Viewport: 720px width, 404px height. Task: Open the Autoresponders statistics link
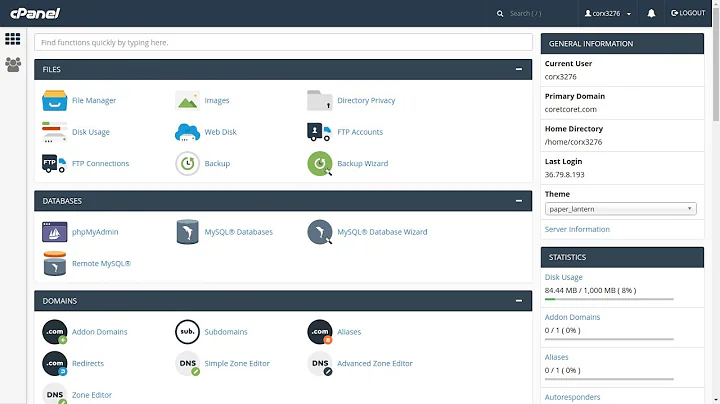(x=572, y=397)
